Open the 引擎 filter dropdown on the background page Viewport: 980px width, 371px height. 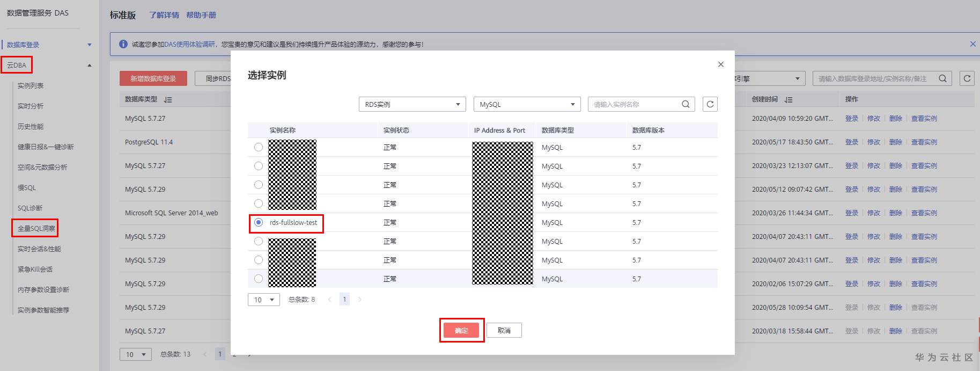770,78
